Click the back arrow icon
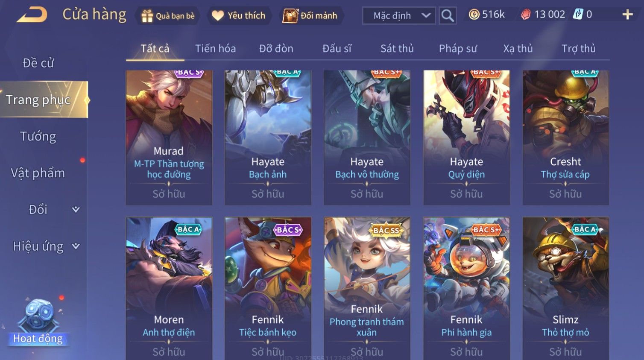 32,15
